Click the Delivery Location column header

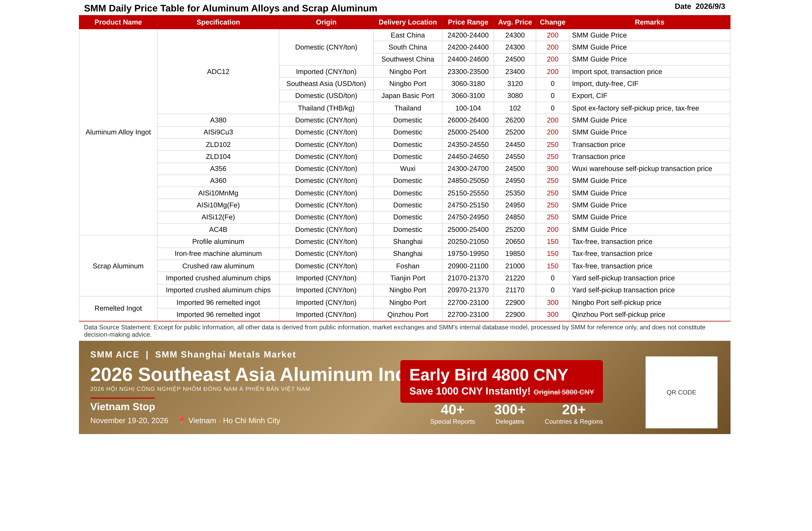tap(408, 22)
